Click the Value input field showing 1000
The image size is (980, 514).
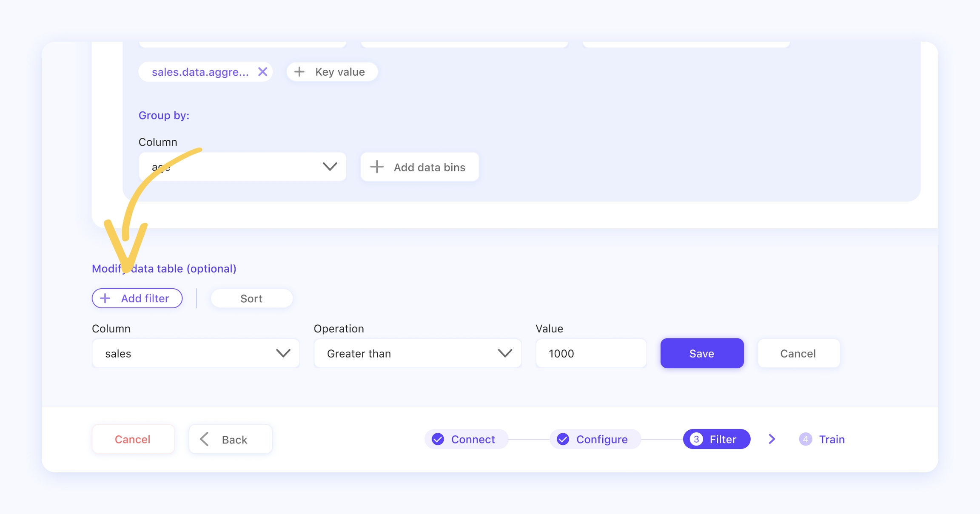point(591,353)
